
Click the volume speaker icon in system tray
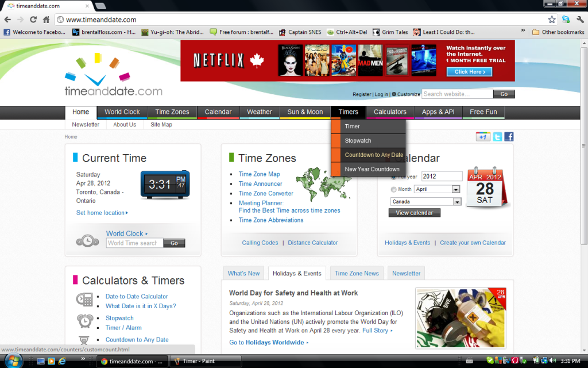pyautogui.click(x=552, y=361)
